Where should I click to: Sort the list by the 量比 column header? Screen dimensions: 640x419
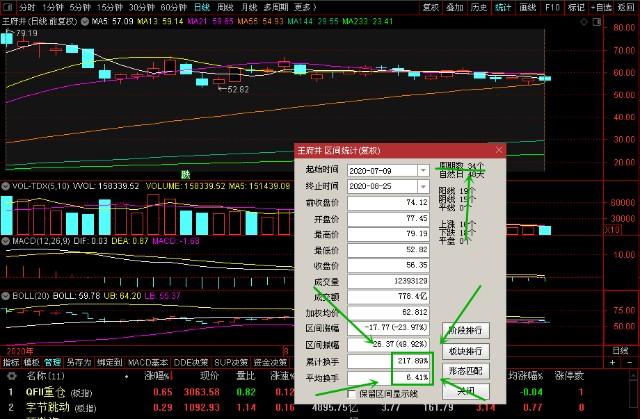(246, 376)
